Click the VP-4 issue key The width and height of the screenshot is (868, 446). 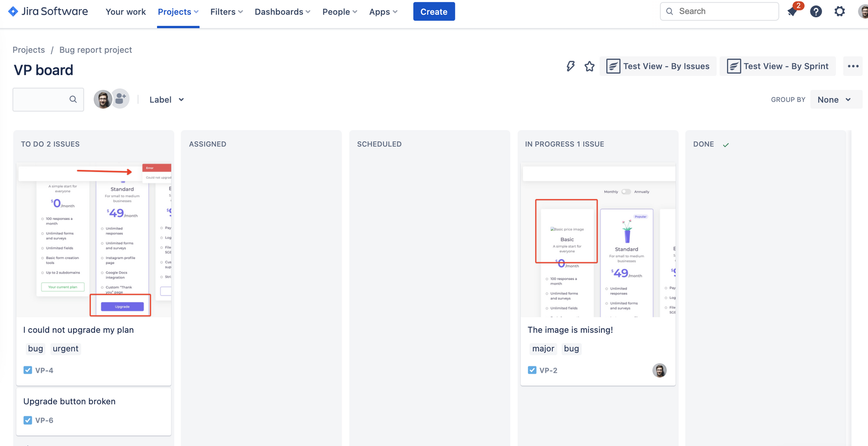click(44, 371)
